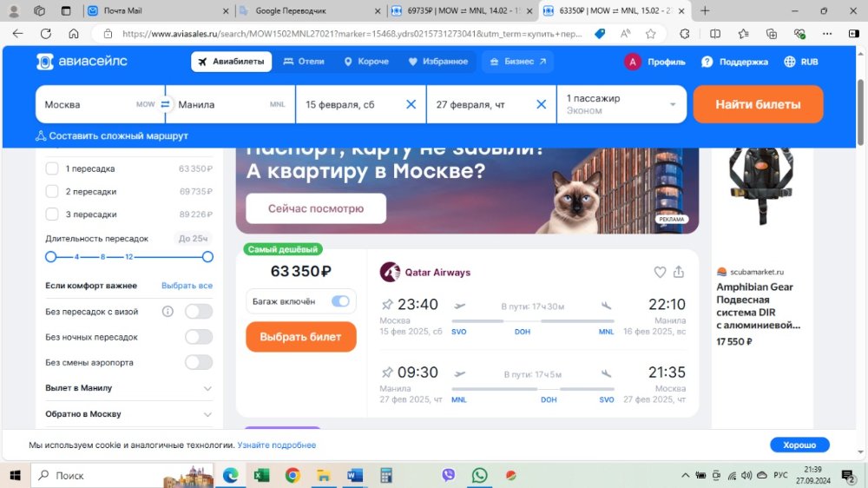The height and width of the screenshot is (488, 868).
Task: Open WhatsApp from the taskbar
Action: 479,475
